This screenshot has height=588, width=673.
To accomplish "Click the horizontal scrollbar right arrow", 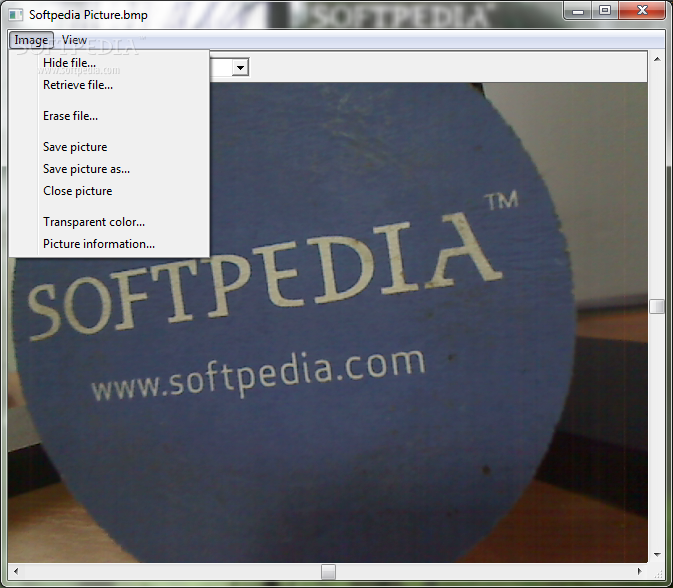I will (640, 571).
